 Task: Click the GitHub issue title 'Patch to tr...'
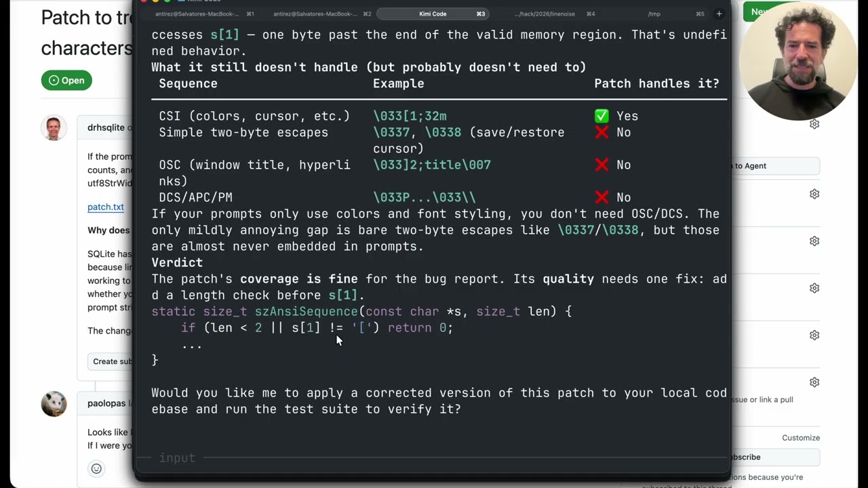tap(86, 33)
